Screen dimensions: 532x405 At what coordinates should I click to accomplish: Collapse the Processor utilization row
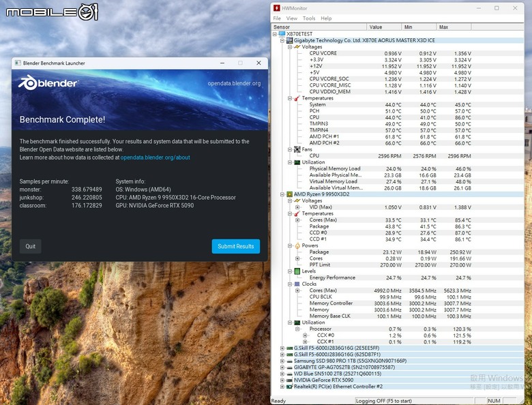297,329
